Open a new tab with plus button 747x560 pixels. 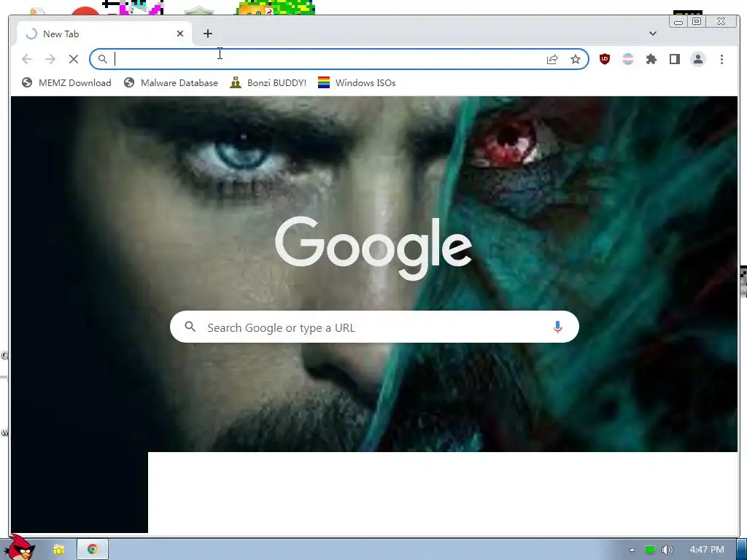(x=208, y=34)
